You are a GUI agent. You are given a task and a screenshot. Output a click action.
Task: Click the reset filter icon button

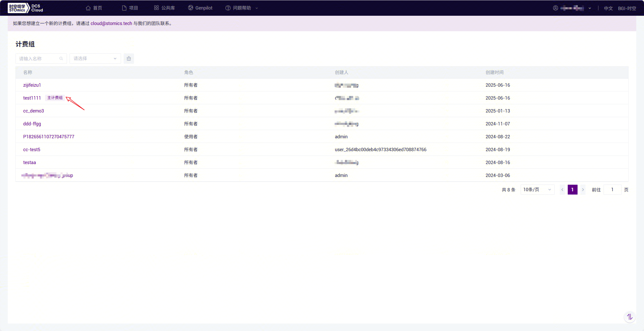pos(129,59)
